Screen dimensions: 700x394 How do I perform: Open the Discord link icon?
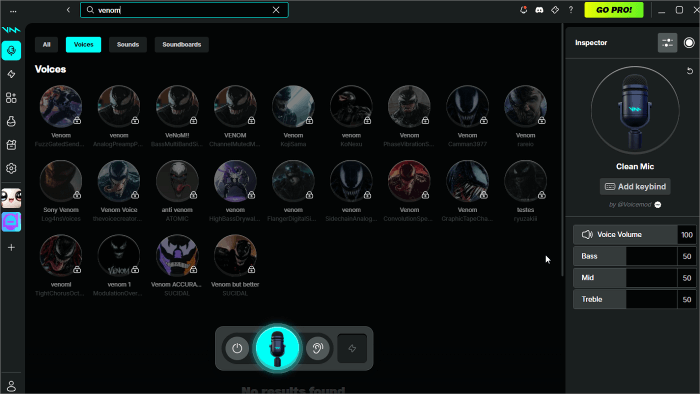coord(539,10)
